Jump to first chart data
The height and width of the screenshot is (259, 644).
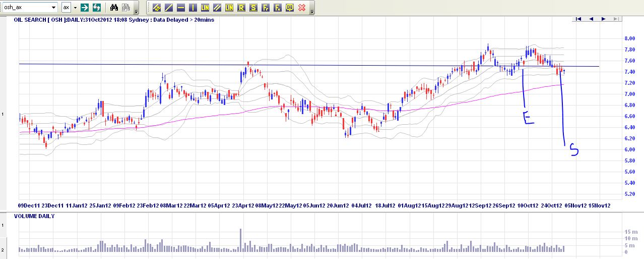point(578,19)
